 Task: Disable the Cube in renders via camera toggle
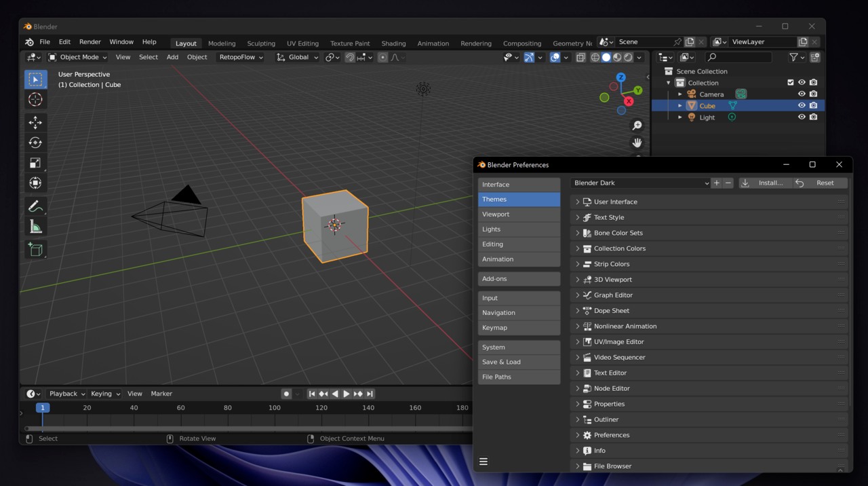click(x=813, y=105)
